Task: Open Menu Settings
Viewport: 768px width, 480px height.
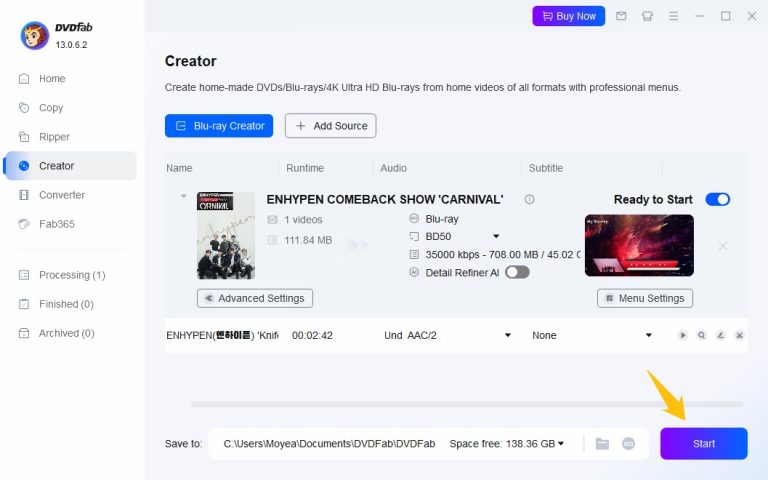Action: [645, 298]
